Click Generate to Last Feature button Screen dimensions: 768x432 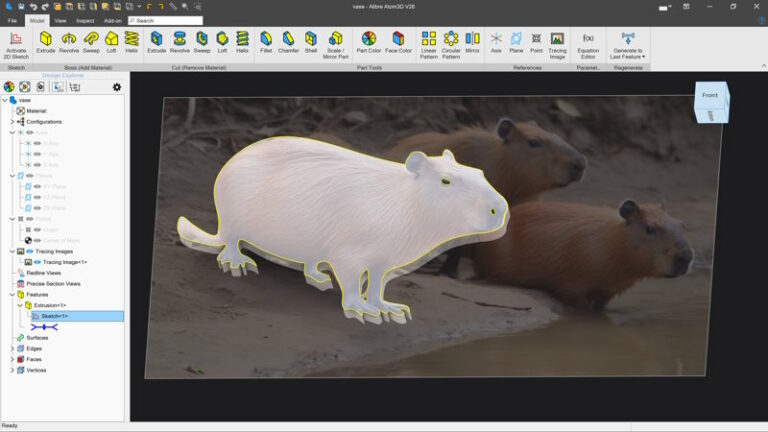(x=628, y=45)
